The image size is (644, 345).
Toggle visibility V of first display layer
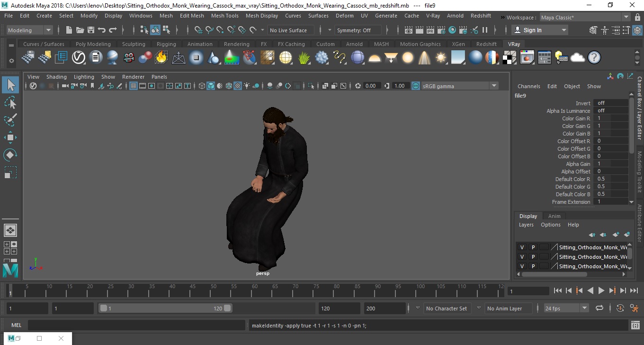tap(522, 247)
